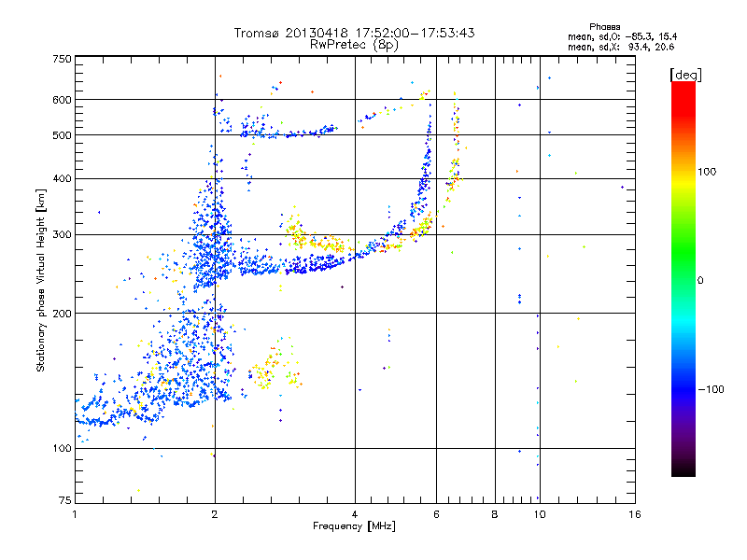Click the 'RwPretec (8p)' subtitle
The image size is (747, 560).
click(354, 45)
